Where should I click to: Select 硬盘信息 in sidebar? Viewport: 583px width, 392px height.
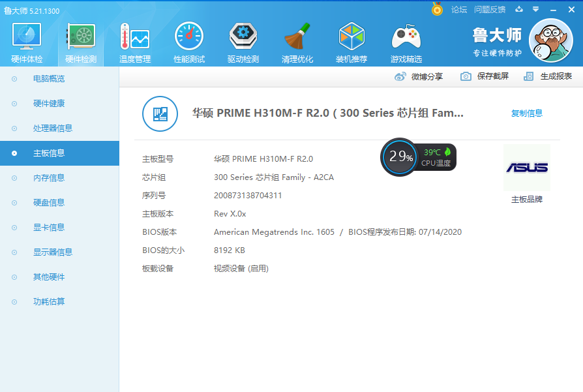[x=59, y=203]
